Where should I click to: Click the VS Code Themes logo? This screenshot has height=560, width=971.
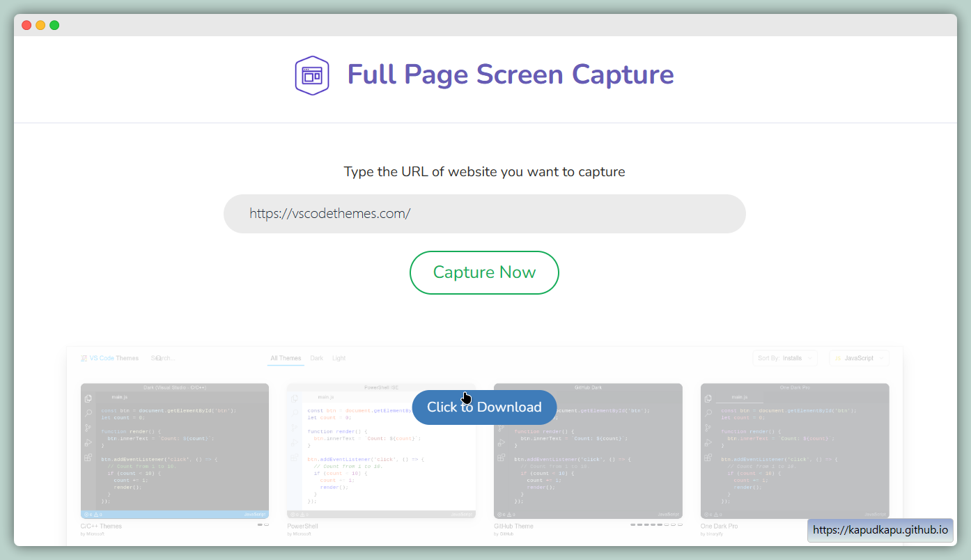pos(110,358)
